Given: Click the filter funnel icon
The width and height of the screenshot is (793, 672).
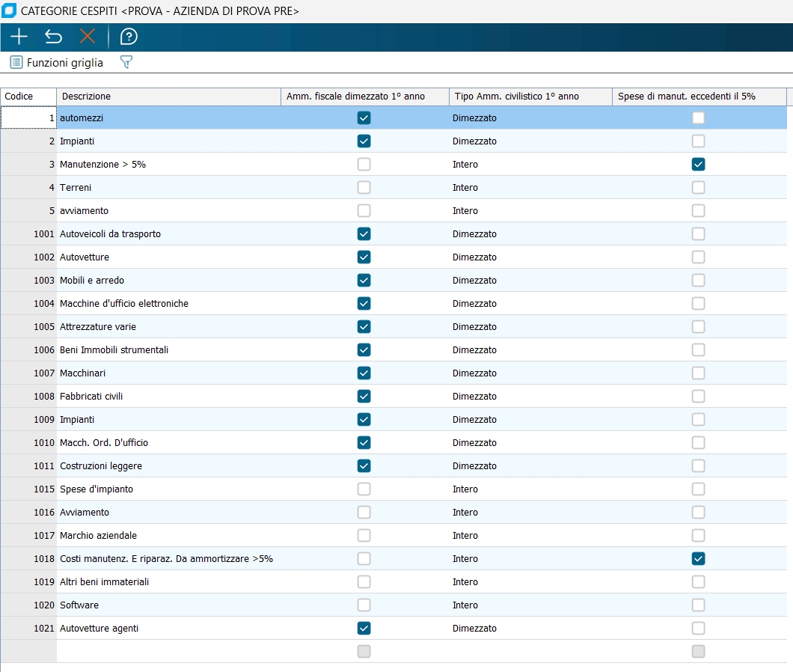Looking at the screenshot, I should click(126, 63).
